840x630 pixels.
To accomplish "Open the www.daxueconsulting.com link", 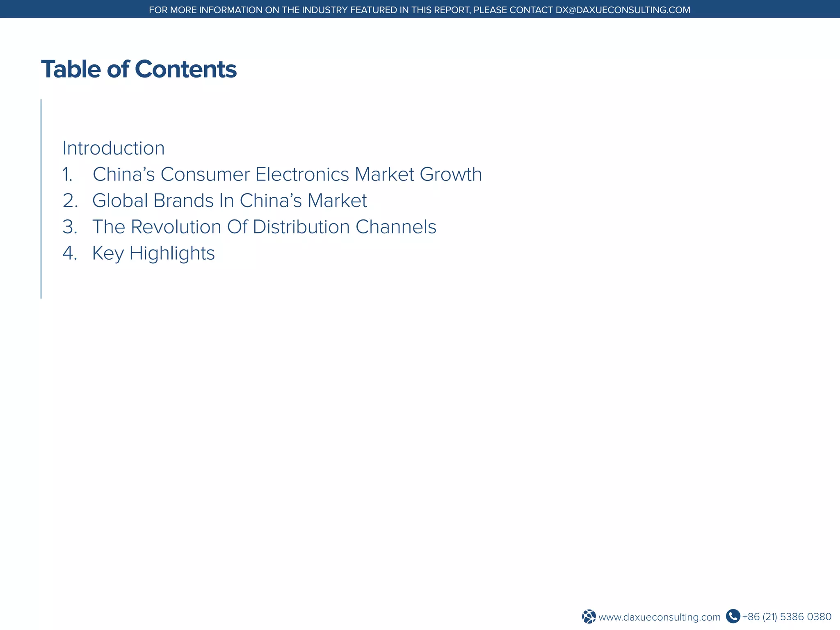I will tap(659, 617).
